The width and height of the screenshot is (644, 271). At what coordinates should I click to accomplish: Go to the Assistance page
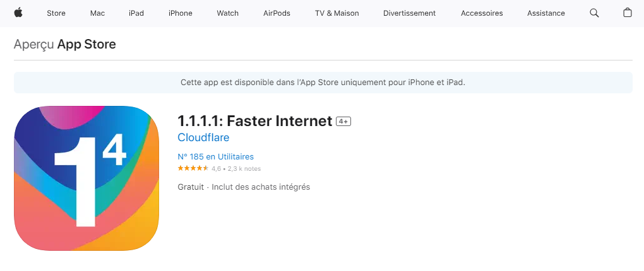546,13
